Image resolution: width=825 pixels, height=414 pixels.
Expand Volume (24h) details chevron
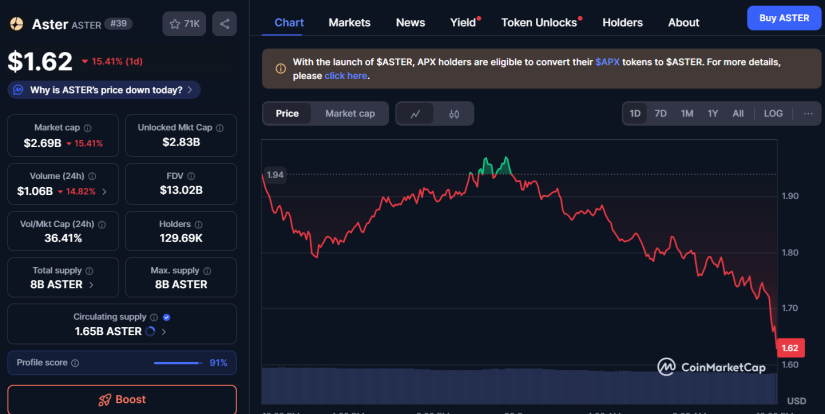coord(104,191)
